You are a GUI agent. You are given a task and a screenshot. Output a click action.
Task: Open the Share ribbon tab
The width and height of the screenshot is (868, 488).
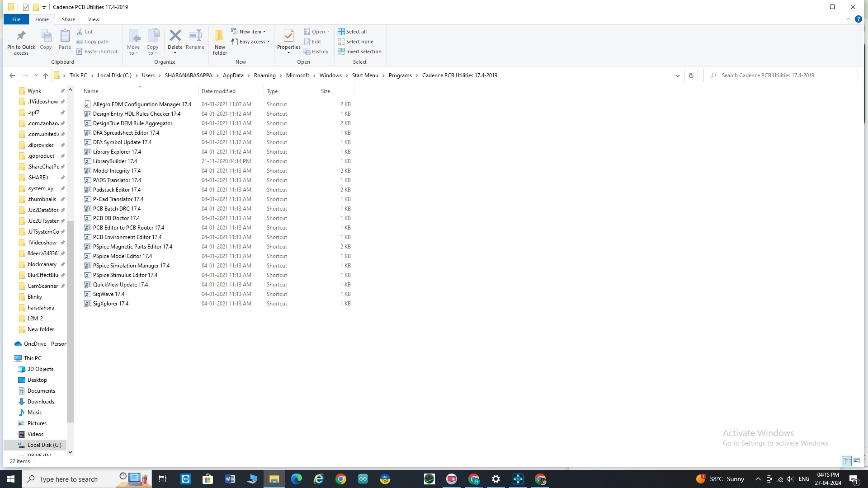point(68,19)
